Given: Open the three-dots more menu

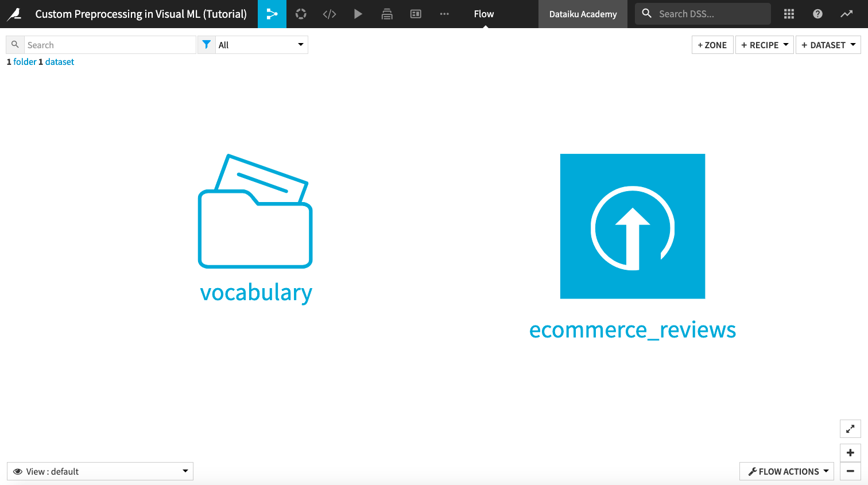Looking at the screenshot, I should [x=444, y=14].
